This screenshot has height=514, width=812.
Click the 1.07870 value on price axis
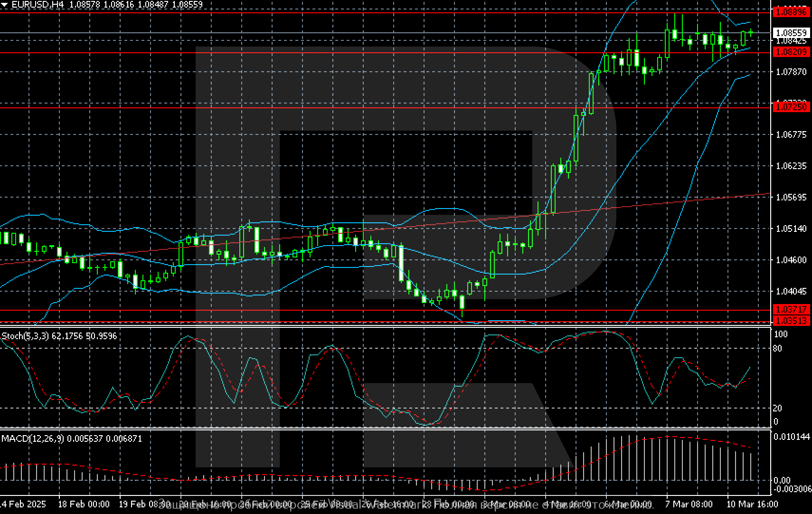[x=791, y=72]
